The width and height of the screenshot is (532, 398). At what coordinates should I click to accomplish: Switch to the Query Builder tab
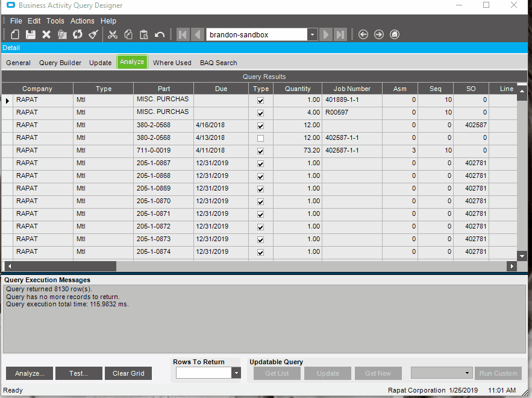click(x=60, y=63)
